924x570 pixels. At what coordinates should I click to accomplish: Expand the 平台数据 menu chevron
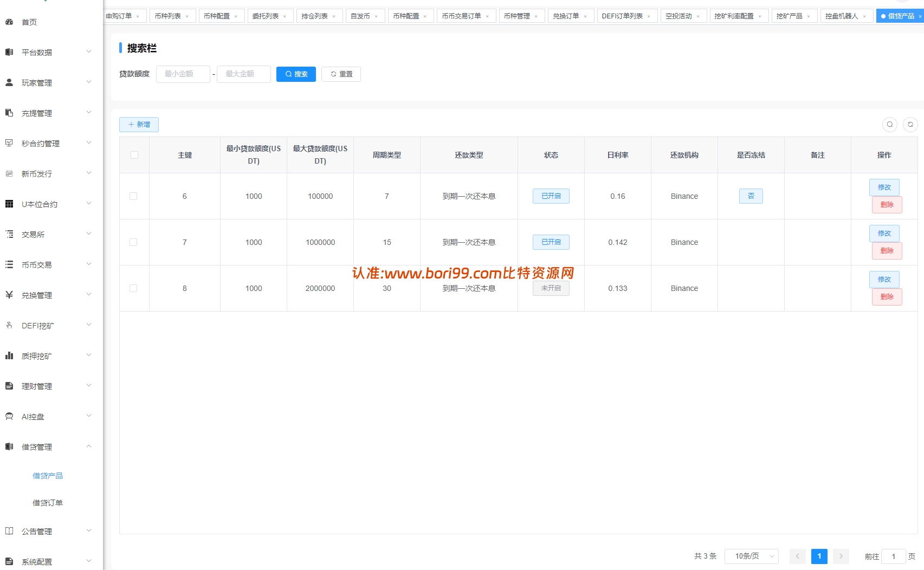point(89,52)
